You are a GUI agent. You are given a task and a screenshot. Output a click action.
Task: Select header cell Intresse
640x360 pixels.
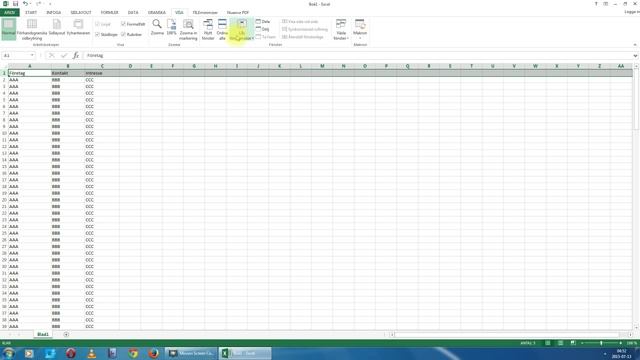coord(102,73)
